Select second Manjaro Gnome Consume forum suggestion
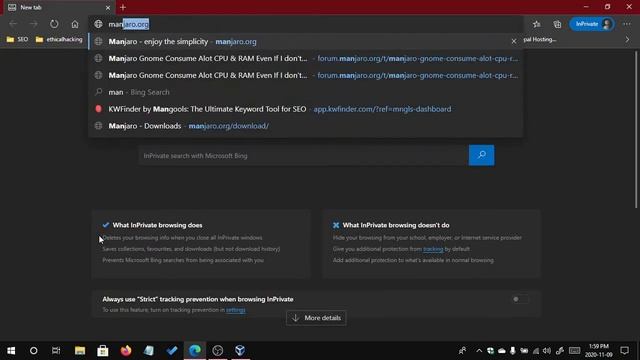The image size is (640, 360). coord(305,75)
